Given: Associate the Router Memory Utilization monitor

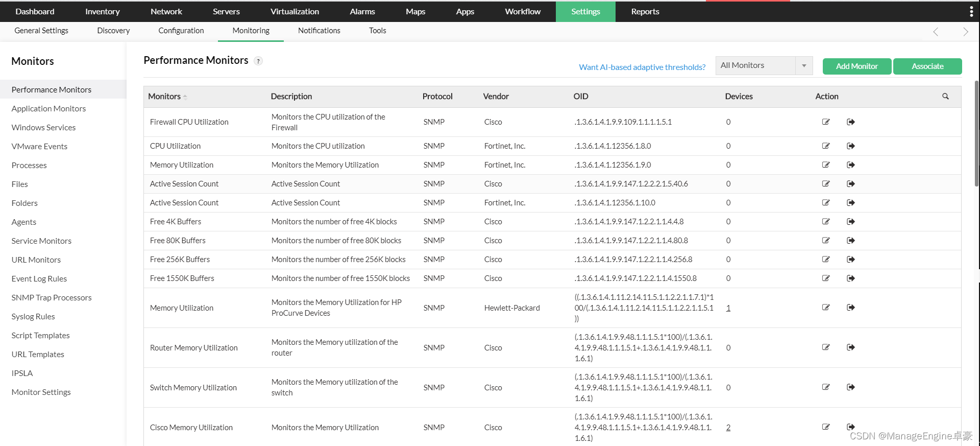Looking at the screenshot, I should pyautogui.click(x=851, y=347).
